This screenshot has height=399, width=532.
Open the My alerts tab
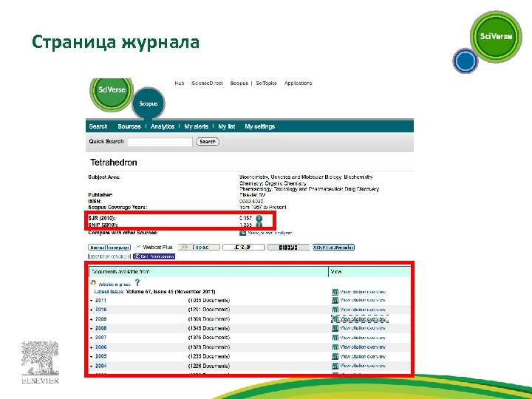[196, 126]
